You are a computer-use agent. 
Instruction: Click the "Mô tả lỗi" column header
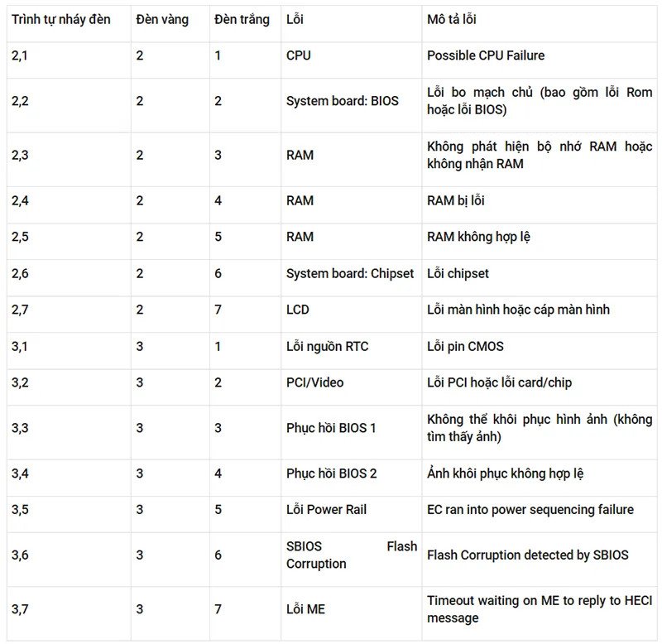point(452,19)
